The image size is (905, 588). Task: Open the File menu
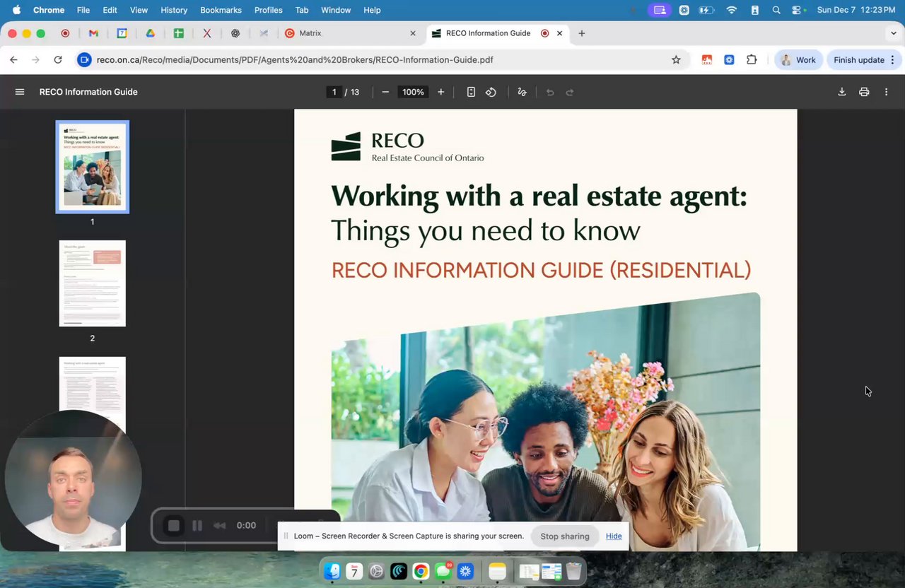tap(83, 10)
